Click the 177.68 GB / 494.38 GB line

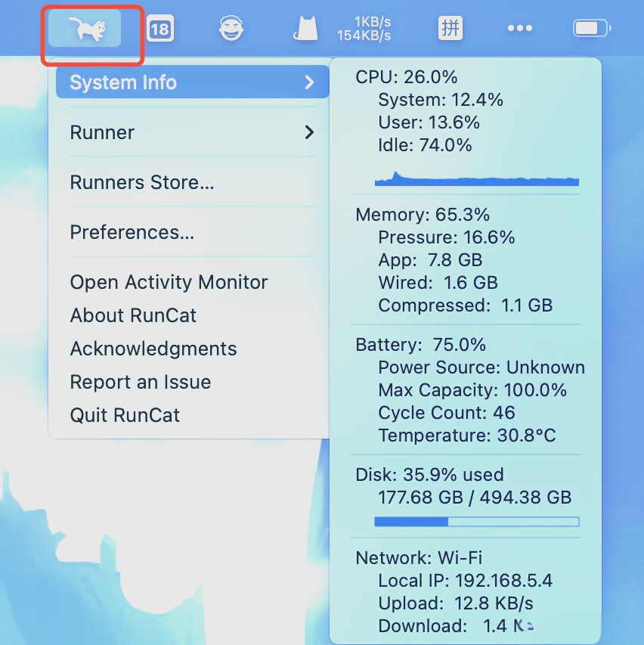point(475,497)
